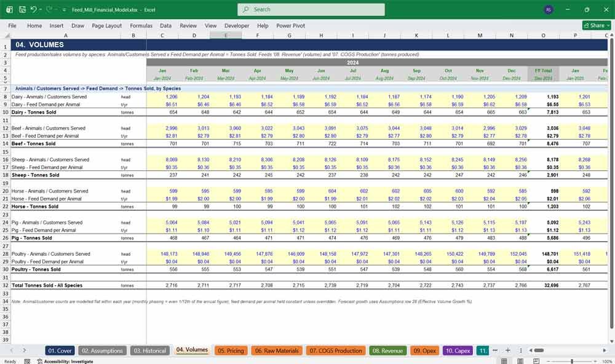Click the Redo arrow icon
Viewport: 615px width, 364px height.
49,9
